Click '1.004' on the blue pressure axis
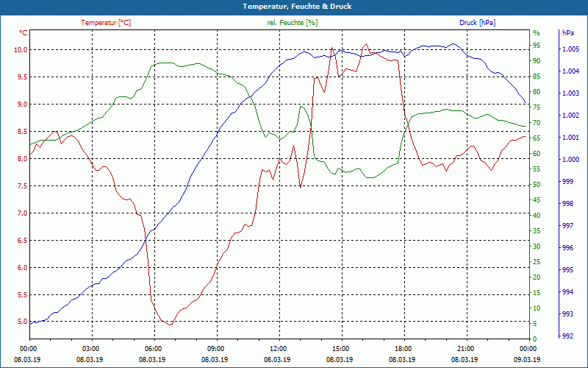This screenshot has width=588, height=368. point(571,71)
